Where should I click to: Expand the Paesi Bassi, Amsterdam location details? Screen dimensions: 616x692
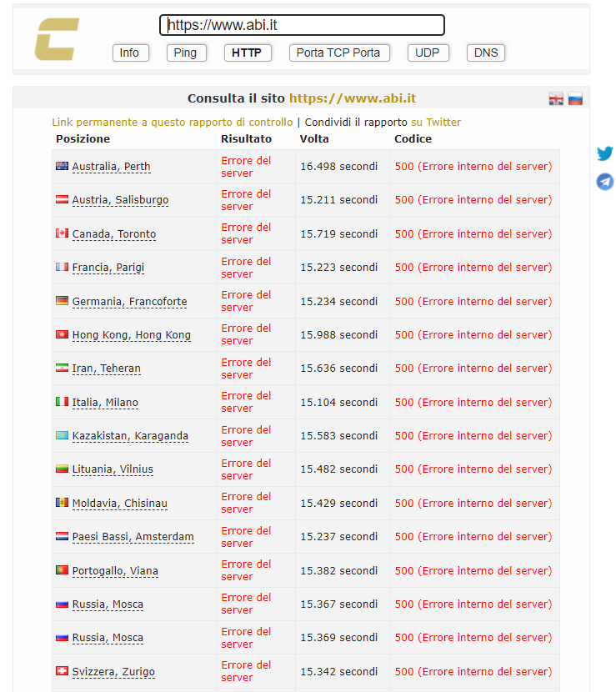(133, 537)
